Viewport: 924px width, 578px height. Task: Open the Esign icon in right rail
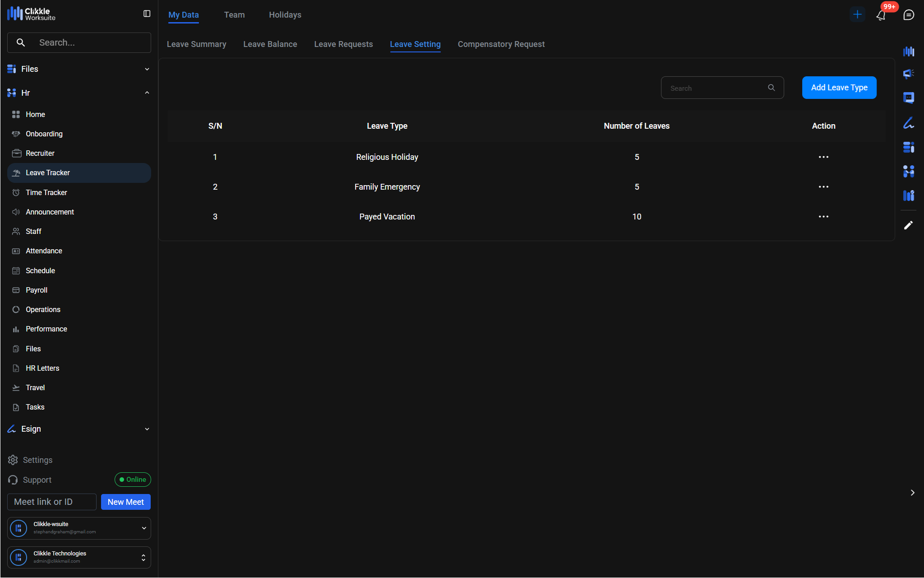tap(908, 123)
